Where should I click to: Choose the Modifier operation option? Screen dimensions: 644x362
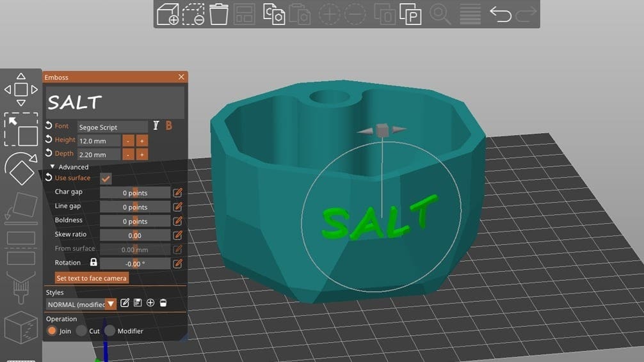click(x=110, y=331)
